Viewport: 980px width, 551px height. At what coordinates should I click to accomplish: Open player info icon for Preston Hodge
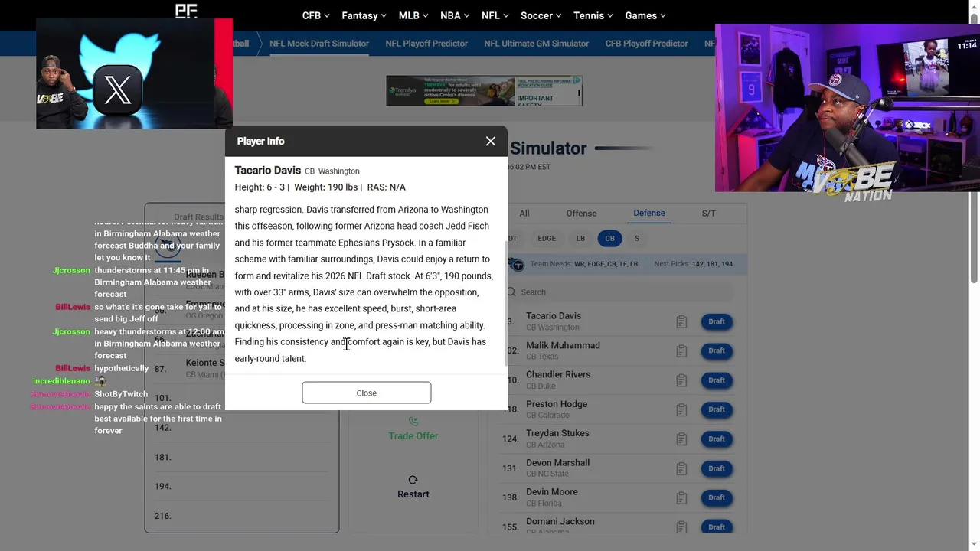click(x=681, y=409)
